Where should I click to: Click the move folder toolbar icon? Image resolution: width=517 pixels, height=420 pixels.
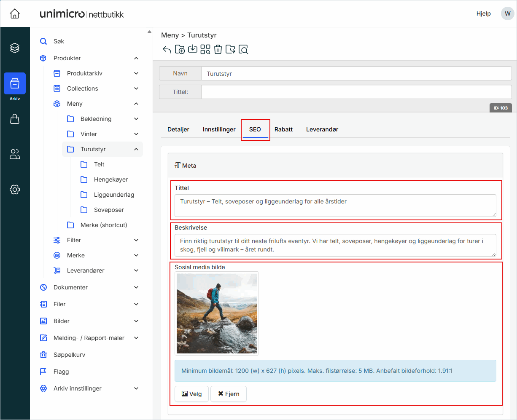pos(230,50)
